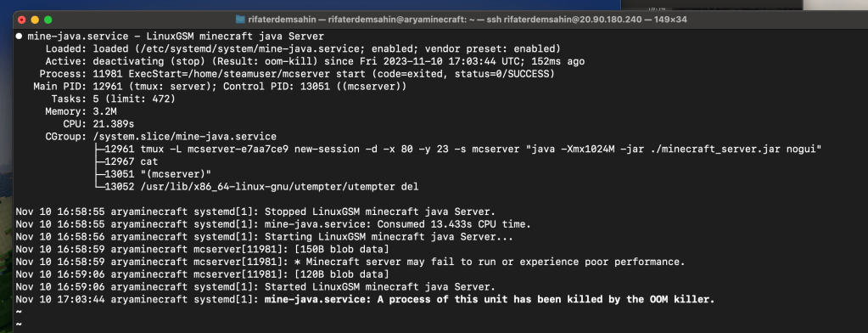The height and width of the screenshot is (333, 868).
Task: Click the 'CGroup: /system.slice/mine-java.service' line
Action: pos(160,136)
